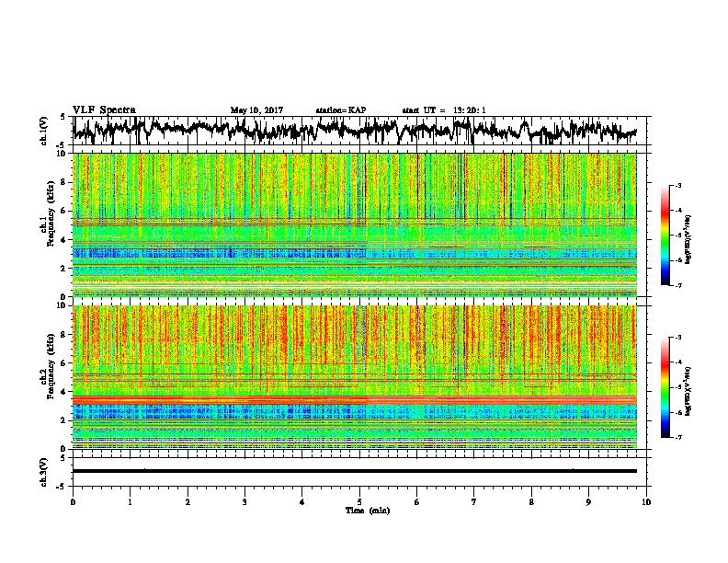Click tick "0" on the Time axis
The width and height of the screenshot is (728, 563).
click(73, 502)
